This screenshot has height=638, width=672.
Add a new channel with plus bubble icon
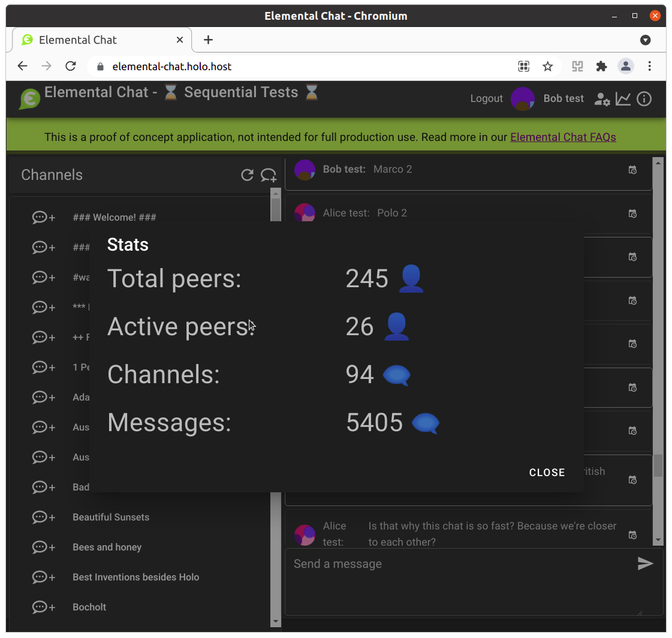pyautogui.click(x=269, y=175)
